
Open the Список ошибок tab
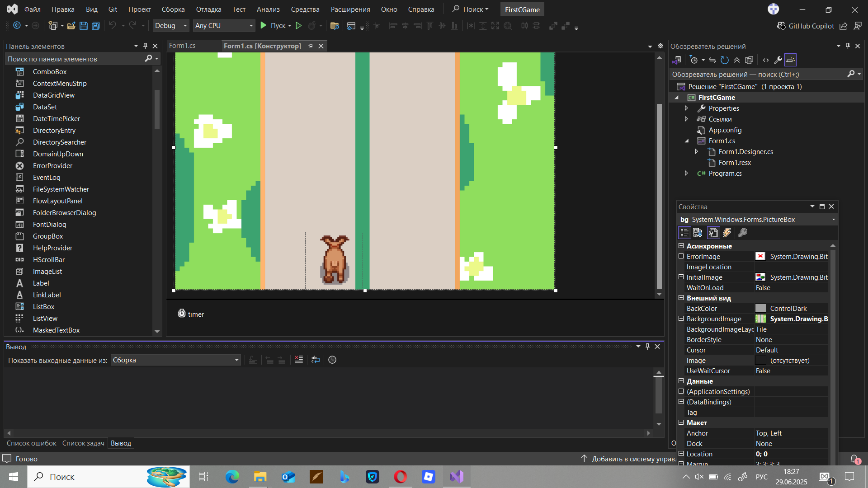(31, 443)
